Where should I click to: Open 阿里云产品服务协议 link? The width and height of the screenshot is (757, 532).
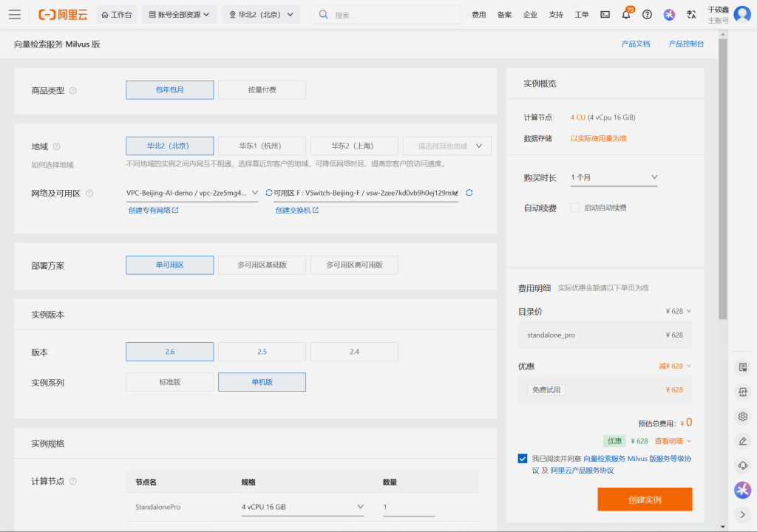tap(583, 470)
